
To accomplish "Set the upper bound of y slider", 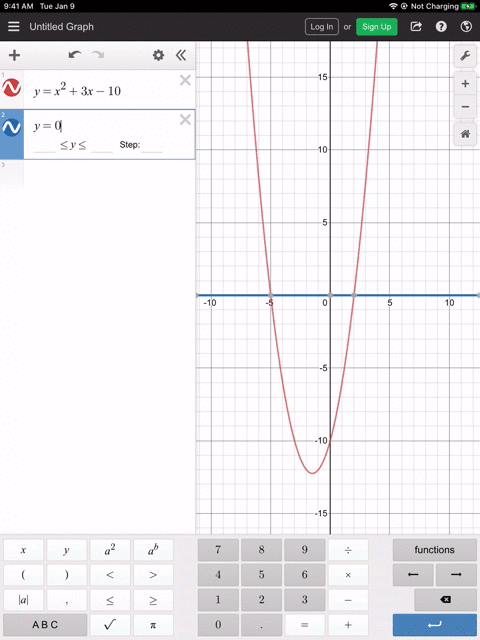I will pos(102,145).
